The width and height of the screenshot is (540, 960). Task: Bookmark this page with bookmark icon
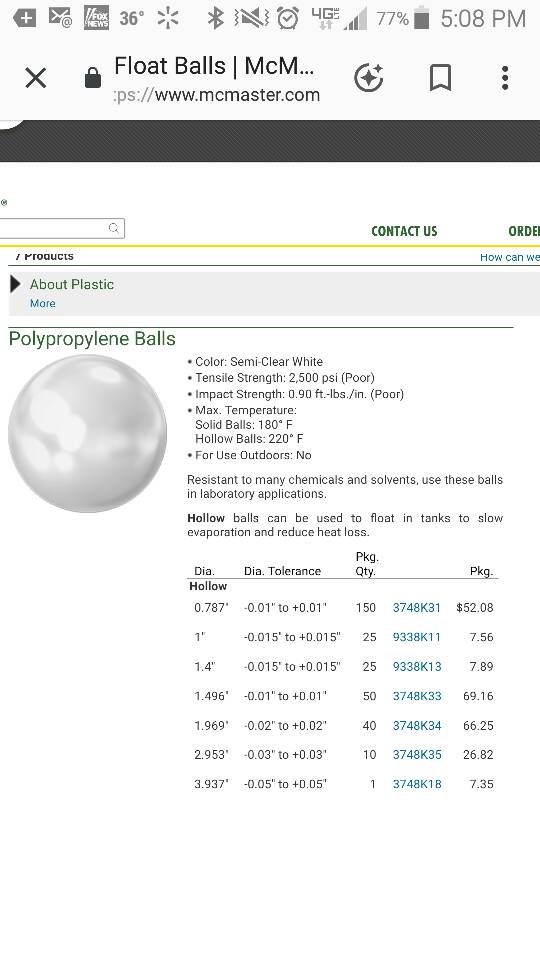point(440,78)
